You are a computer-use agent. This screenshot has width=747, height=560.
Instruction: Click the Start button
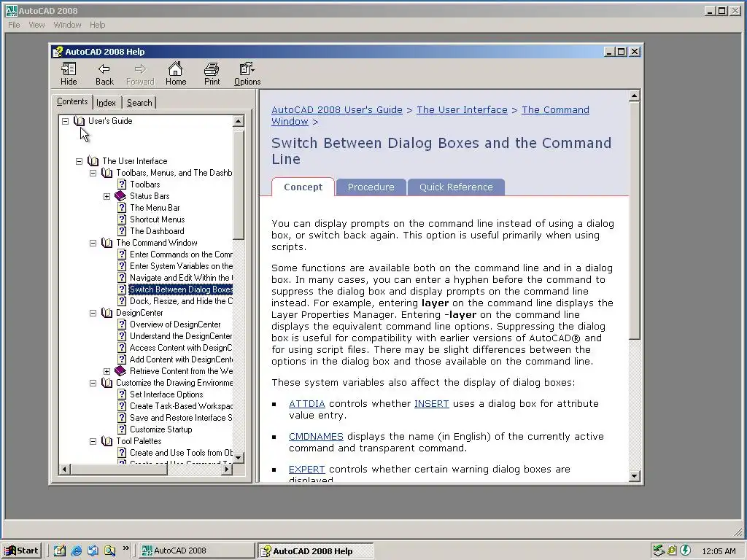pos(21,551)
